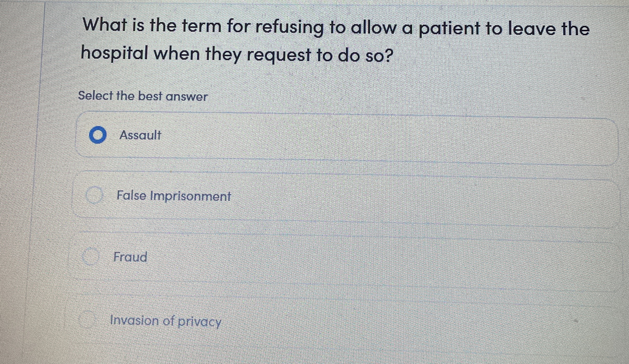Click the word "privacy" in the last option
The height and width of the screenshot is (364, 629).
199,322
